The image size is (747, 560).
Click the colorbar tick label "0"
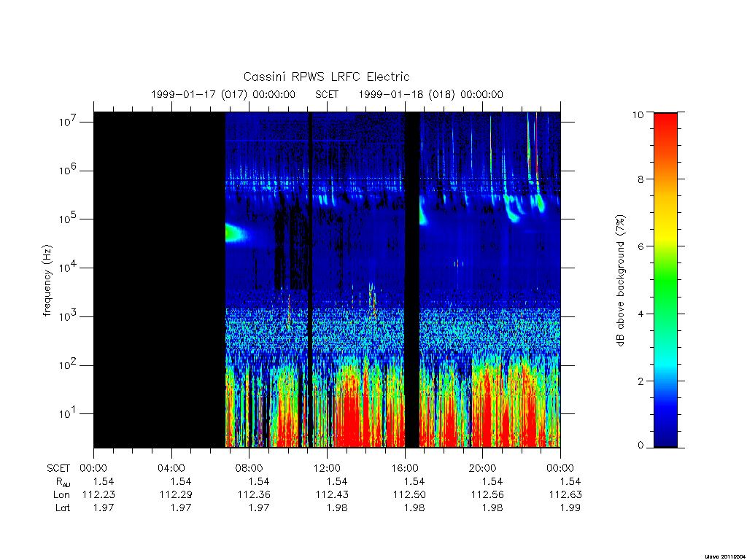pos(640,446)
